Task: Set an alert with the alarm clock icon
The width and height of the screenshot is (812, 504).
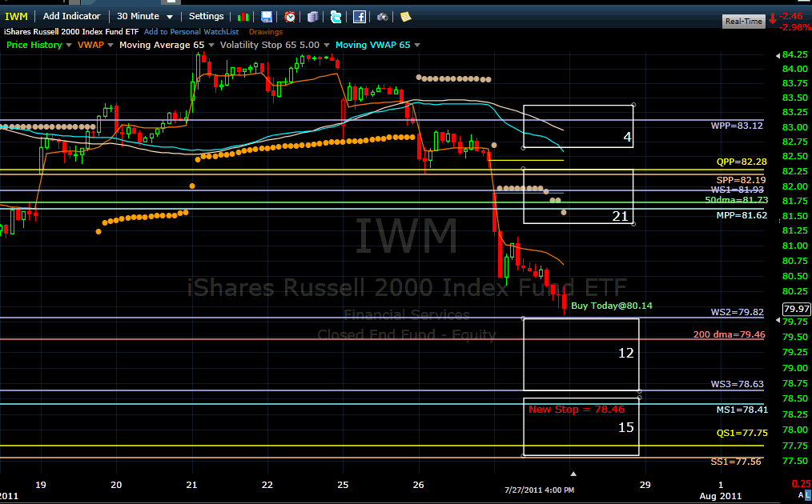Action: 290,17
